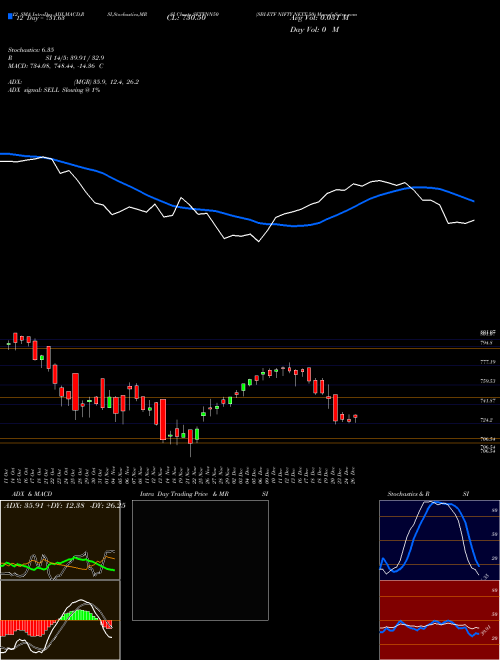Viewport: 500px width, 660px height.
Task: Open the blue Stochastics oscillator panel
Action: pyautogui.click(x=439, y=540)
